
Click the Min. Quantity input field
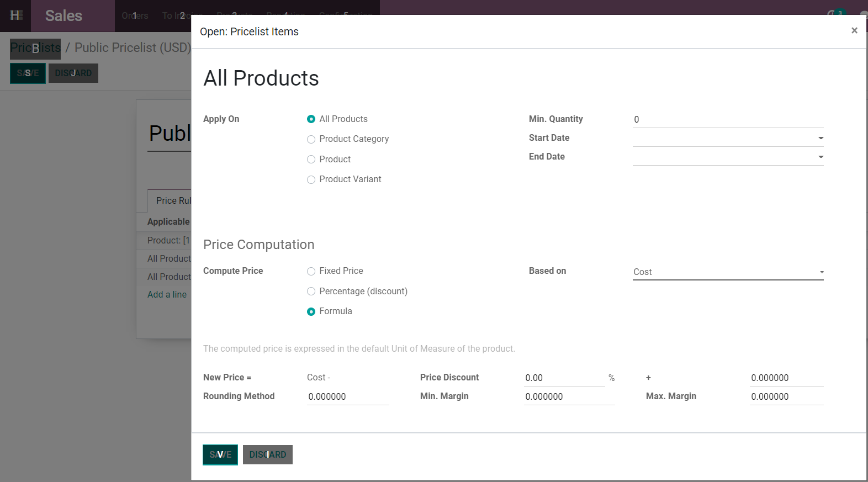[x=728, y=119]
